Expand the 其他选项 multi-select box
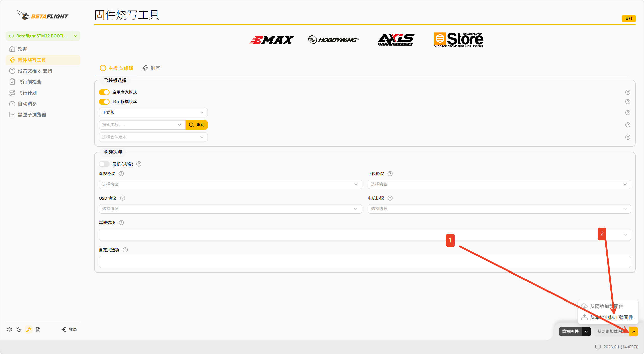The height and width of the screenshot is (354, 644). point(365,235)
